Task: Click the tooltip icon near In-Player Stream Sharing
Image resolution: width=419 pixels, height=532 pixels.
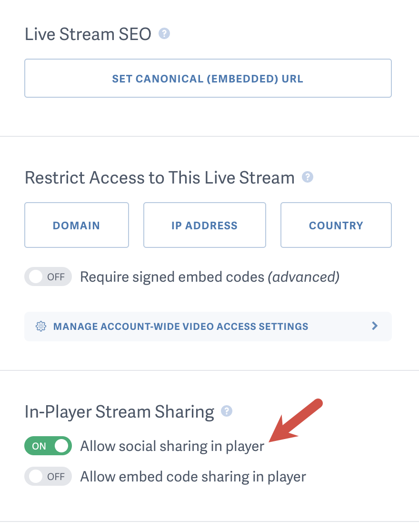Action: pyautogui.click(x=227, y=411)
